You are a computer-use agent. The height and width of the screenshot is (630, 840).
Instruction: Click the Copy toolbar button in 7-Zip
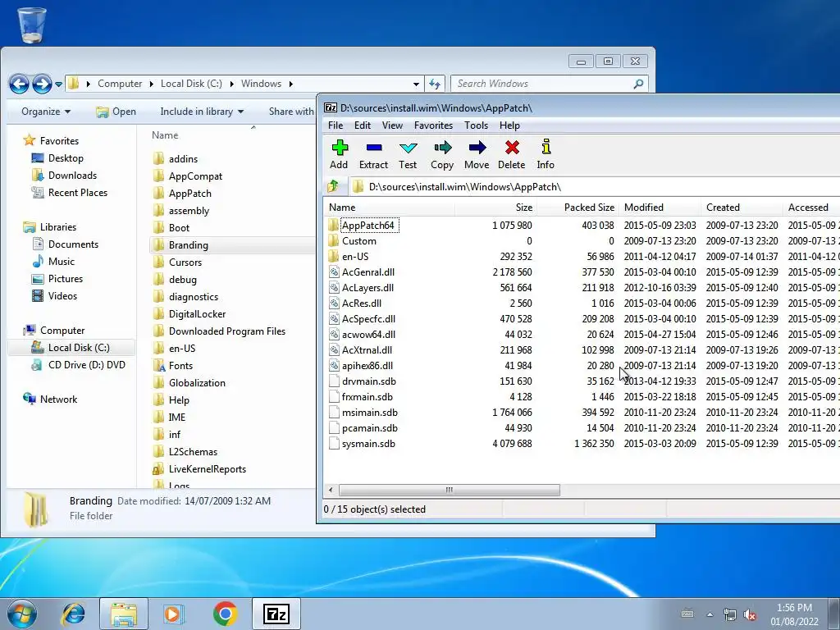pos(442,155)
